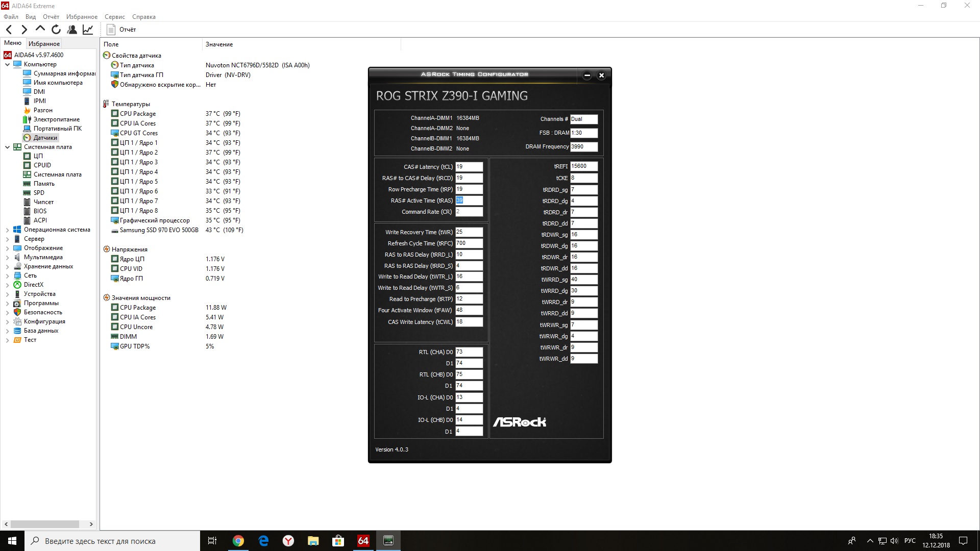The width and height of the screenshot is (980, 551).
Task: Collapse the Компьютер tree node
Action: pos(7,64)
